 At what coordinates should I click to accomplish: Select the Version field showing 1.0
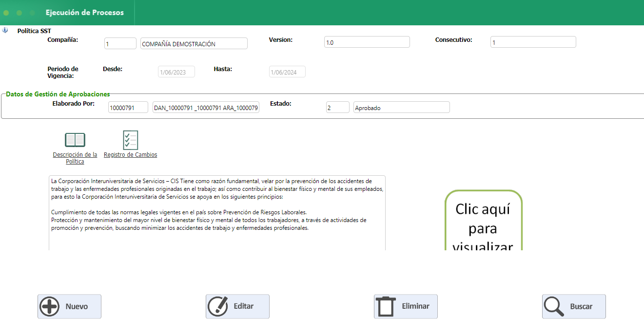pyautogui.click(x=367, y=41)
